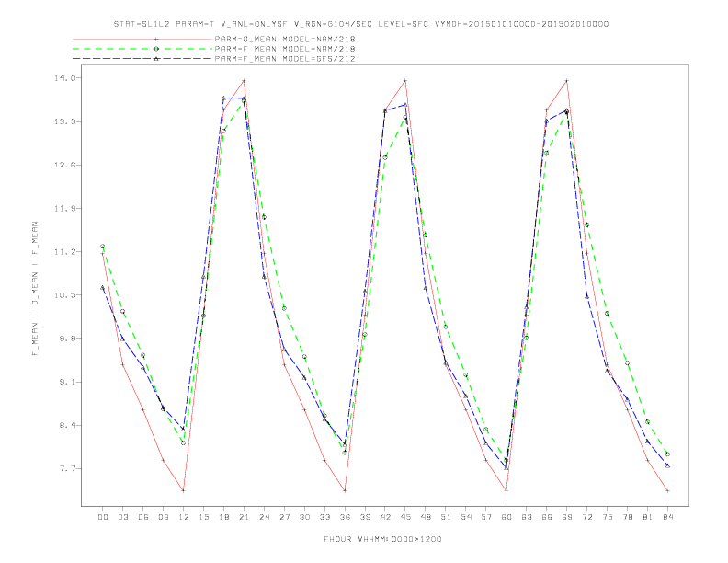Image resolution: width=728 pixels, height=563 pixels.
Task: Click y-axis tick label 7.7
Action: coord(66,468)
